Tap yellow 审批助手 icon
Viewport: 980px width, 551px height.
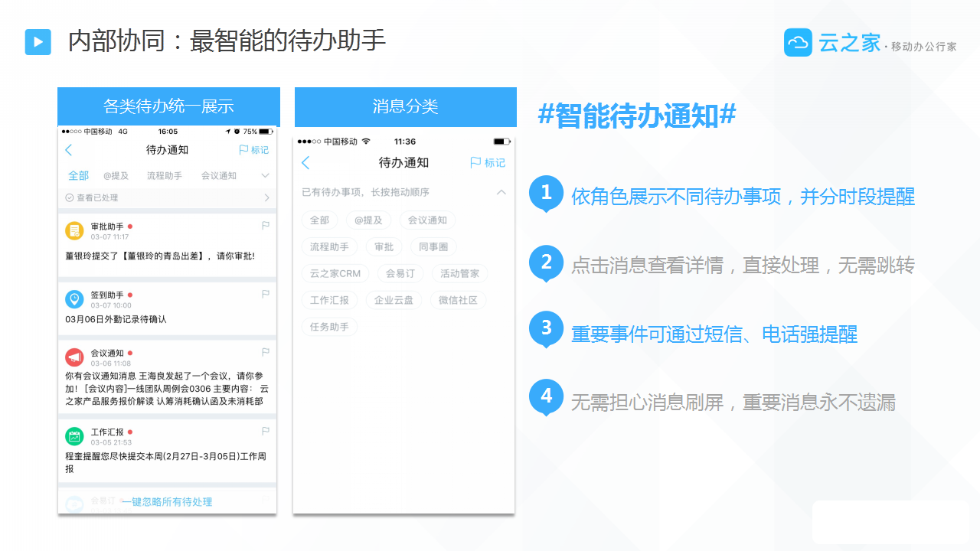point(74,230)
